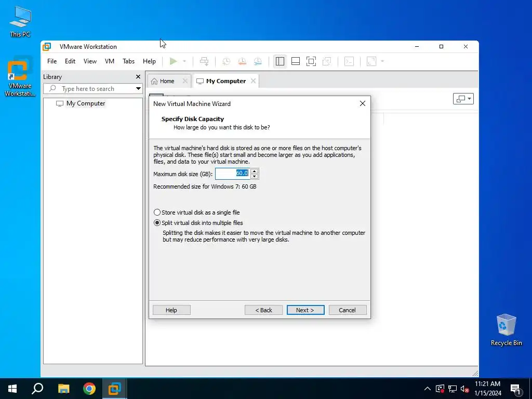Select the Recycle Bin desktop icon
532x399 pixels.
tap(506, 330)
